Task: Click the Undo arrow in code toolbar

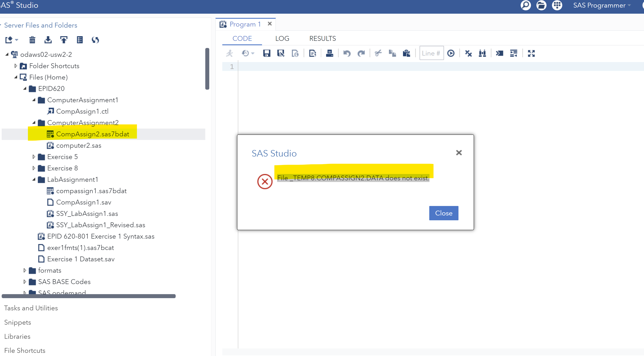Action: tap(347, 53)
